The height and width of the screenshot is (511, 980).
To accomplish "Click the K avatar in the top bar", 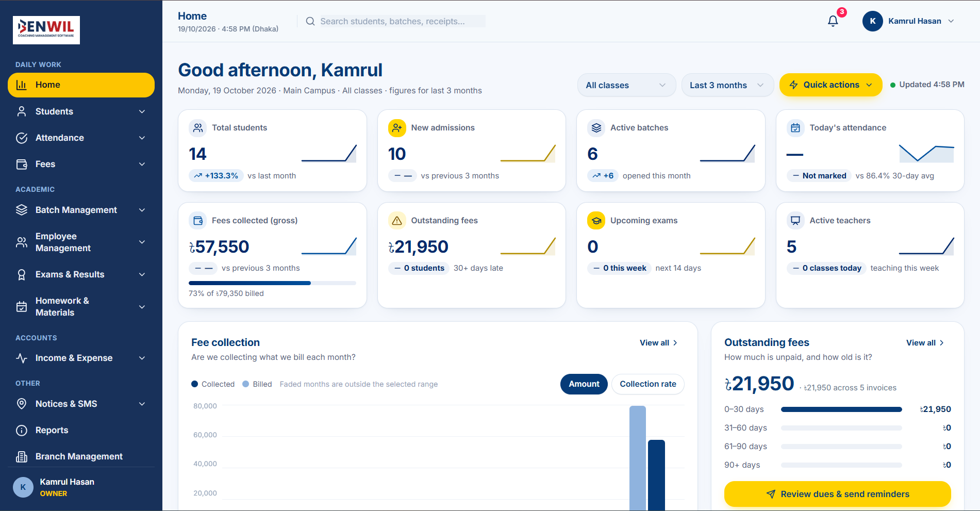I will pos(873,21).
